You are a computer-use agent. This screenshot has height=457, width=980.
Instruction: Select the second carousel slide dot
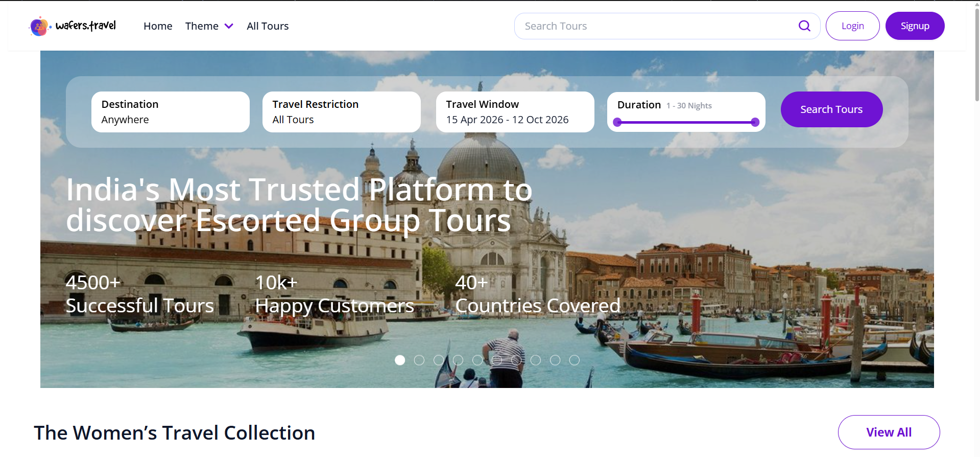(x=419, y=360)
